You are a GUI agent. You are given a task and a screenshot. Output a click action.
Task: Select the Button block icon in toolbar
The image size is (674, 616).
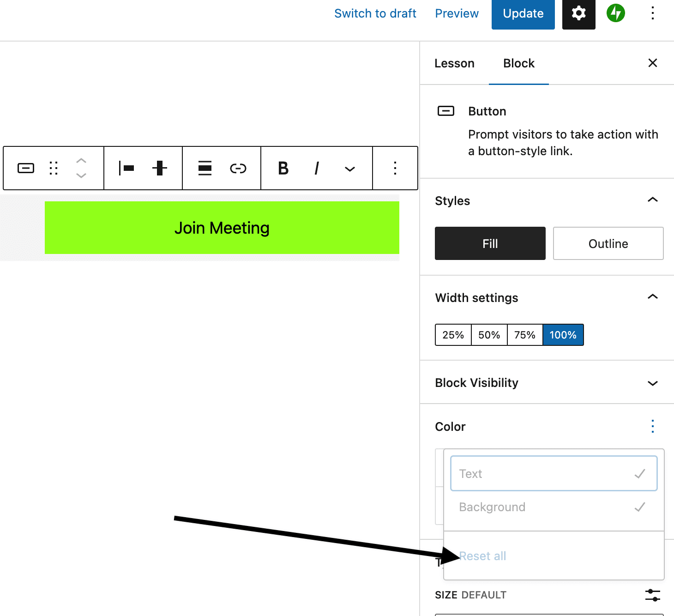point(25,168)
